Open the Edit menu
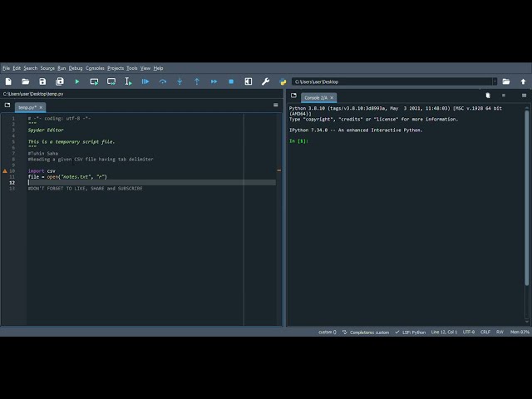This screenshot has height=399, width=532. pos(17,68)
